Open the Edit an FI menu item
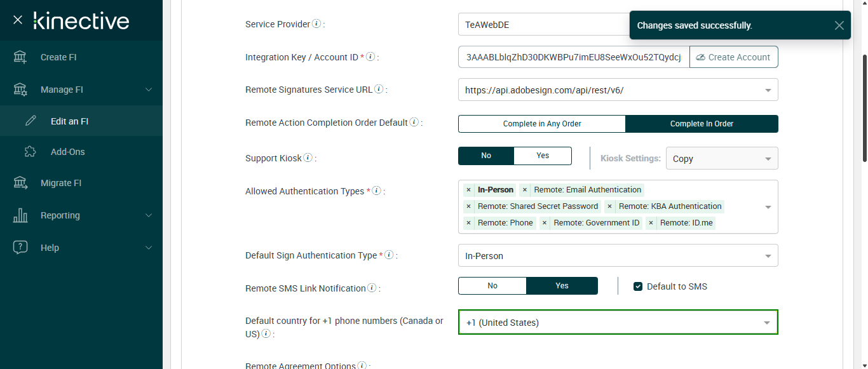 [x=69, y=121]
